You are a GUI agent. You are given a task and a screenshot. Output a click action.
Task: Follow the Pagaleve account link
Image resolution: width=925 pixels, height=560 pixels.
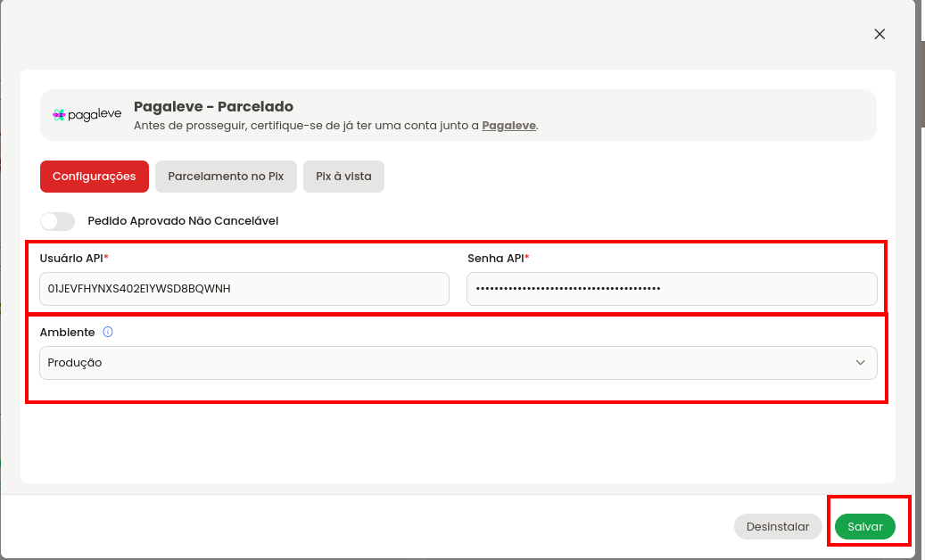[509, 126]
